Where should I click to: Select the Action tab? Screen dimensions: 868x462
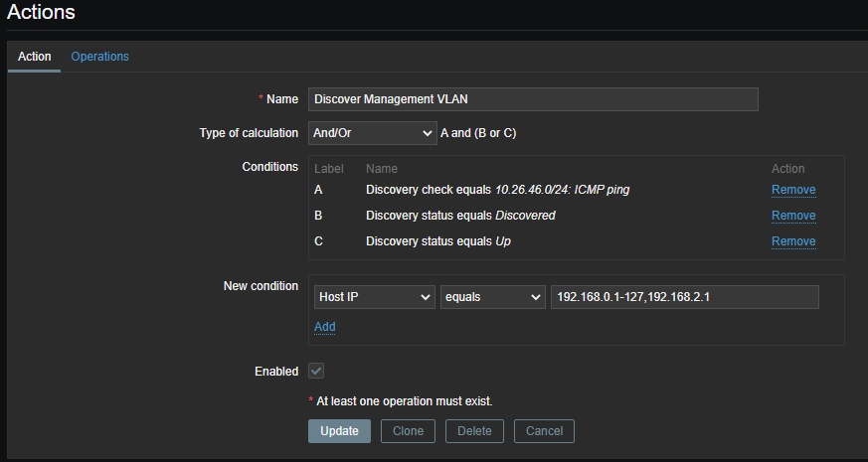(34, 57)
